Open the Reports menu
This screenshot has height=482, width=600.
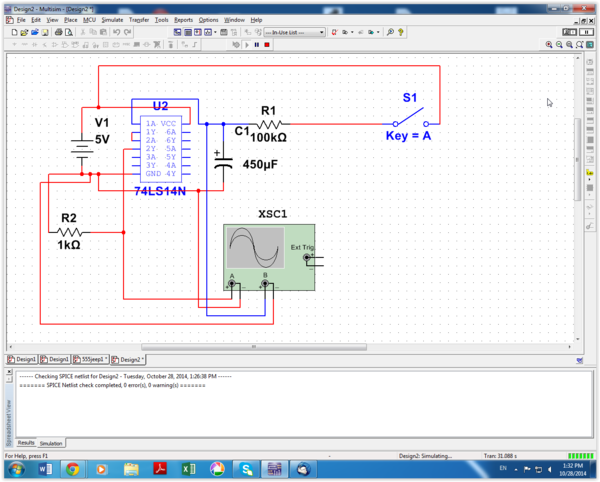pos(183,20)
